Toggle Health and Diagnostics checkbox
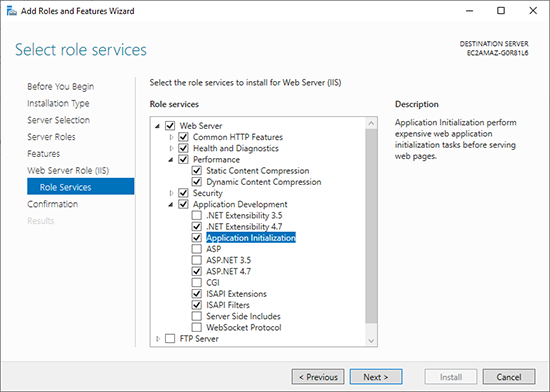The width and height of the screenshot is (550, 392). (183, 148)
